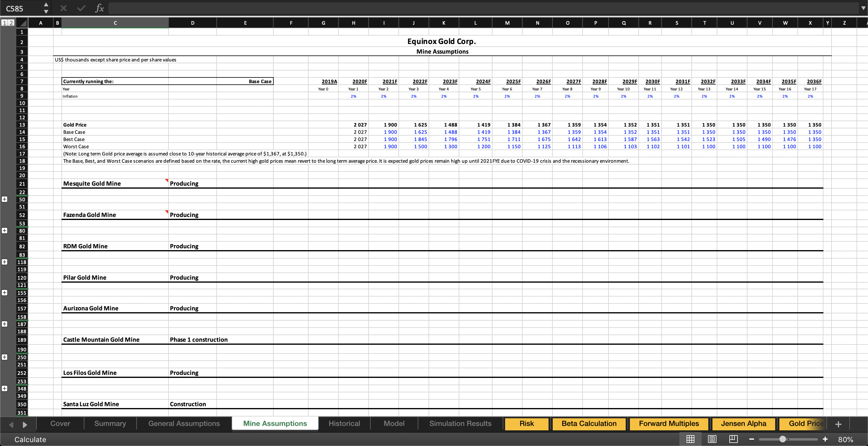868x446 pixels.
Task: Click the Best Case row label
Action: tap(74, 139)
